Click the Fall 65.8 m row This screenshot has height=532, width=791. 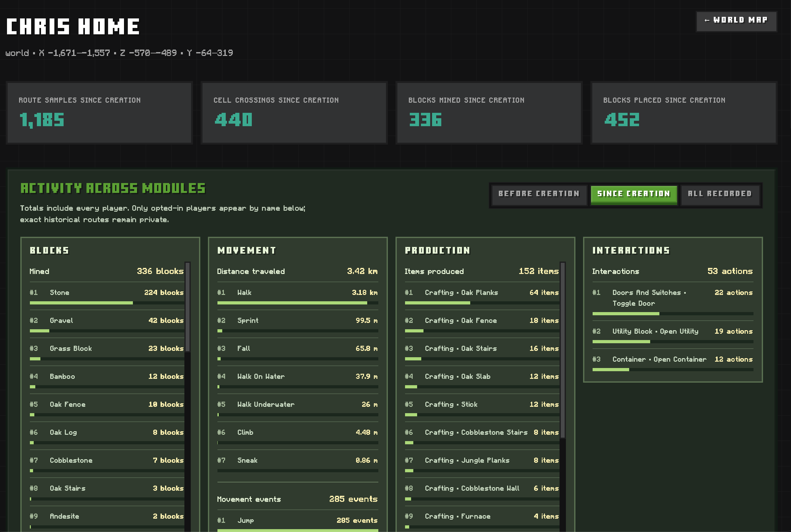(298, 352)
